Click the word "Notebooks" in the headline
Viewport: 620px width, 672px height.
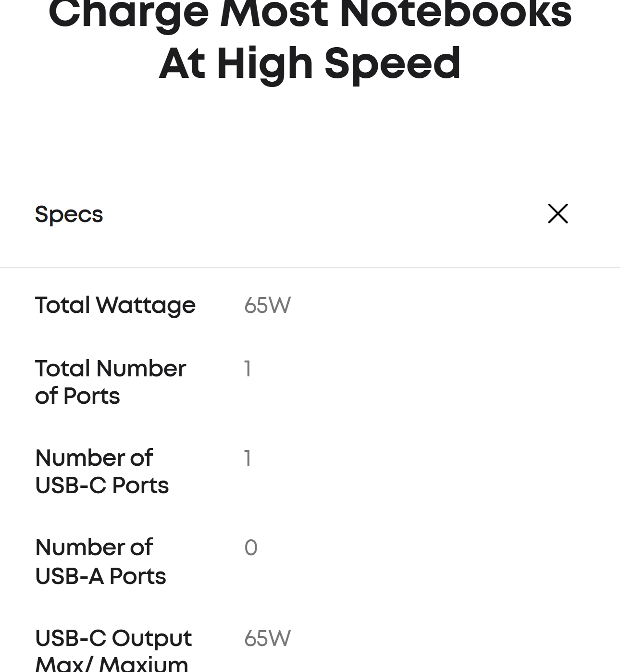456,14
